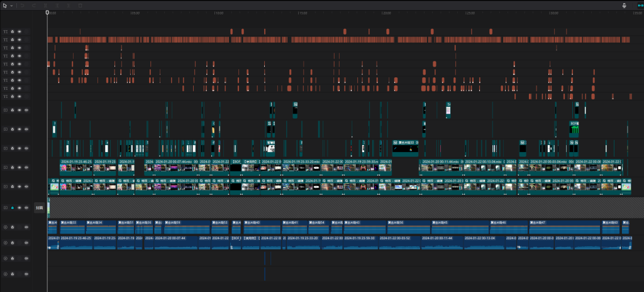Image resolution: width=644 pixels, height=292 pixels.
Task: Hide the second text track with eye icon
Action: (x=19, y=39)
